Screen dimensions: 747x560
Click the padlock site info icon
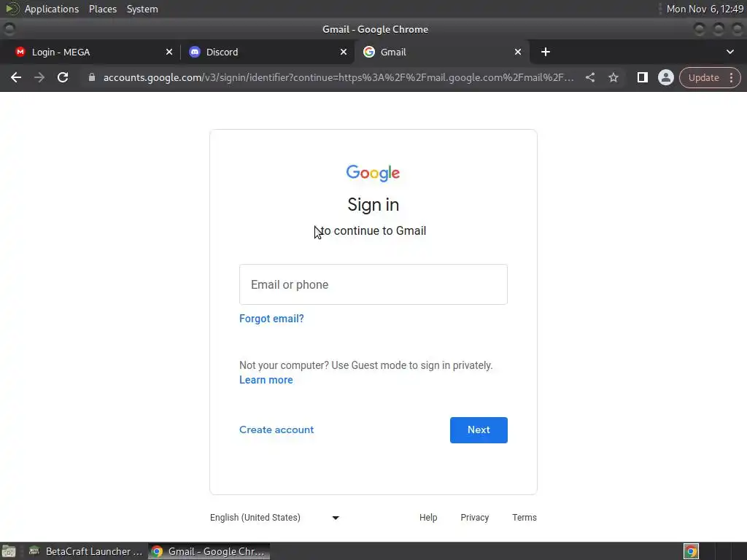pos(92,77)
